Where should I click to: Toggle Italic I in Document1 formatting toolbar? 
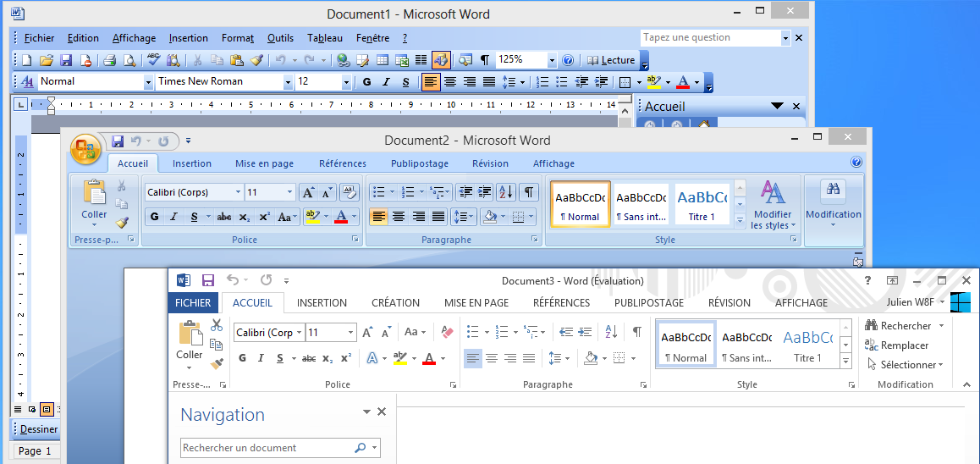[386, 81]
